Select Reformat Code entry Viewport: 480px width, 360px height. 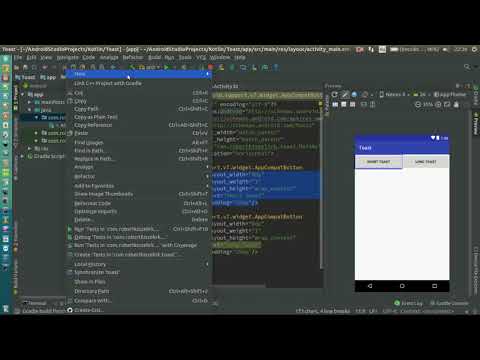pos(138,203)
